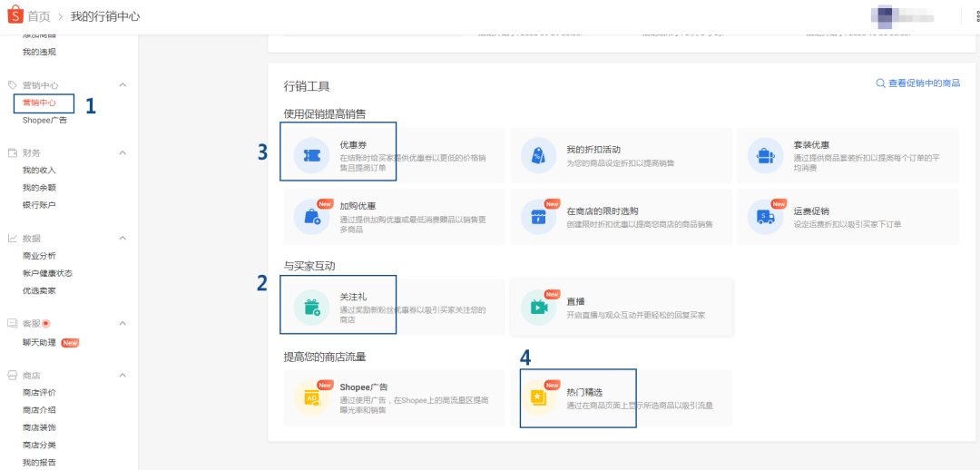Click 首页 breadcrumb link
980x470 pixels.
pyautogui.click(x=39, y=16)
